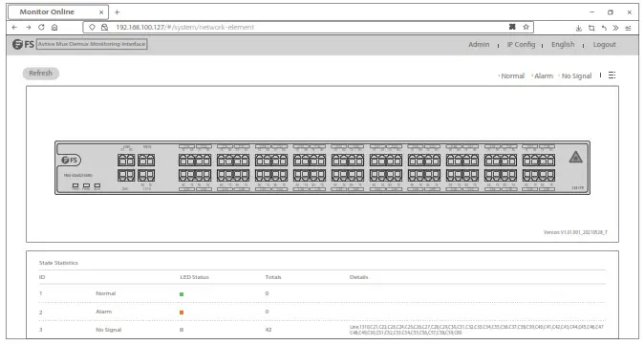The width and height of the screenshot is (644, 345).
Task: Click the green LED square in Normal row
Action: click(x=182, y=294)
